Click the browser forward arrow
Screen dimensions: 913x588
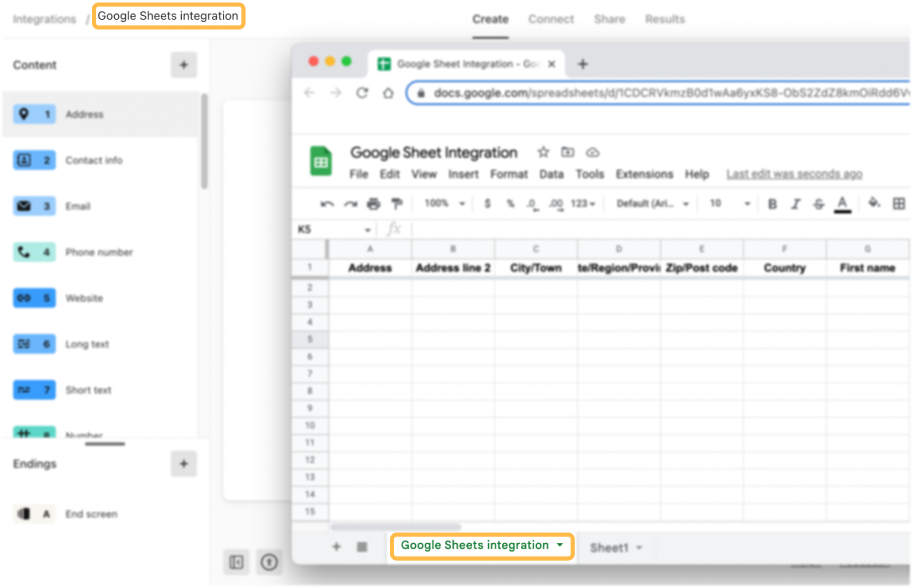(336, 93)
